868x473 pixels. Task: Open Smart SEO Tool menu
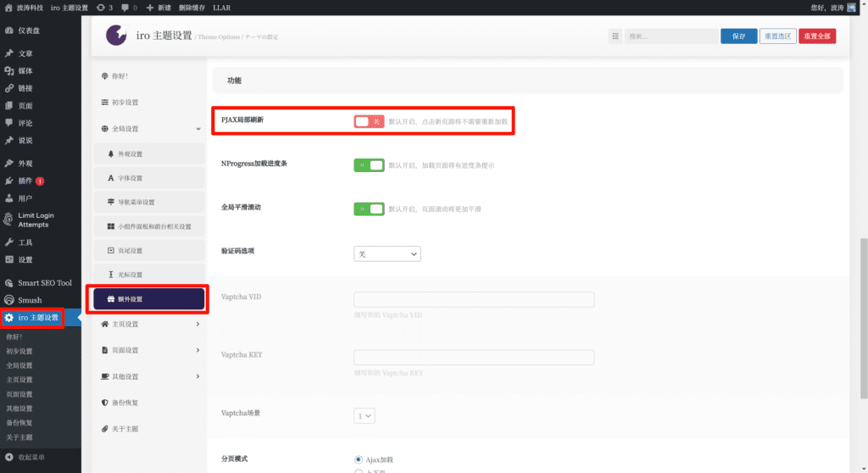44,282
